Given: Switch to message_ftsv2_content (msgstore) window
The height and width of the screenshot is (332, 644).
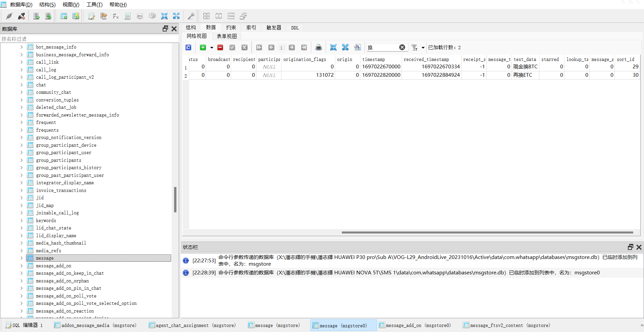Looking at the screenshot, I should [506, 325].
